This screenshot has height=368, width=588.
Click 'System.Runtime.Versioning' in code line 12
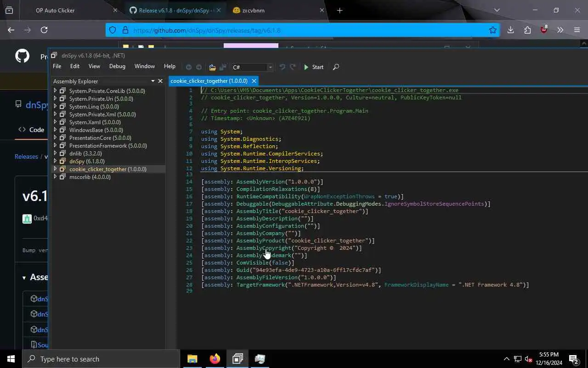click(x=261, y=168)
